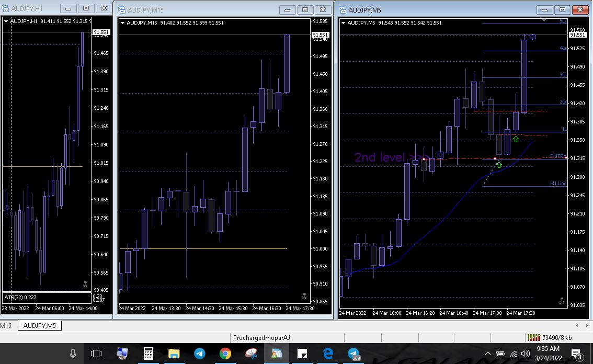Open Task View on the taskbar
Viewport: 593px width, 364px height.
[96, 354]
